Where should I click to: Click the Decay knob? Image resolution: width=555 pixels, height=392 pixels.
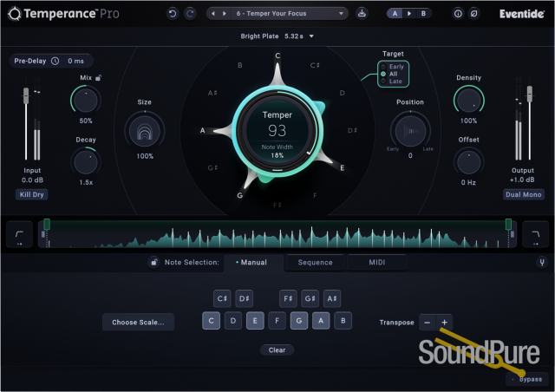tap(86, 162)
